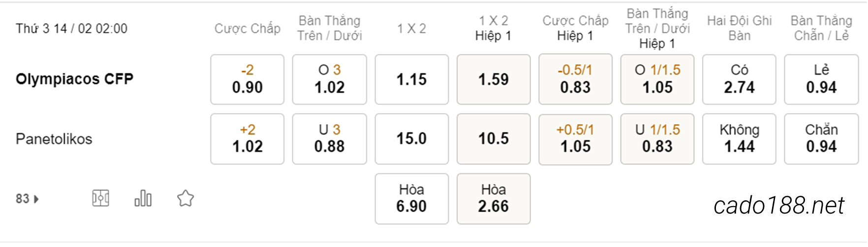Open Olympiacos CFP team name

[x=74, y=79]
